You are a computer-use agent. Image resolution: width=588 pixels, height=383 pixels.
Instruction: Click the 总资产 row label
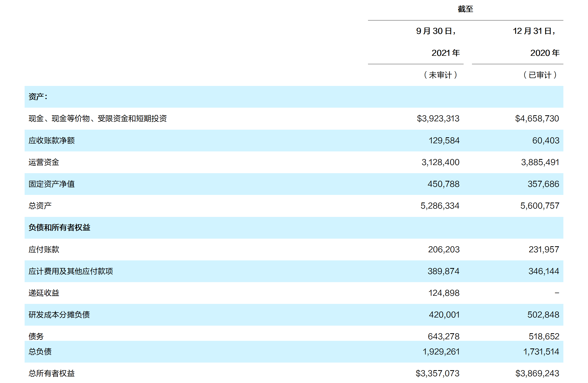40,206
